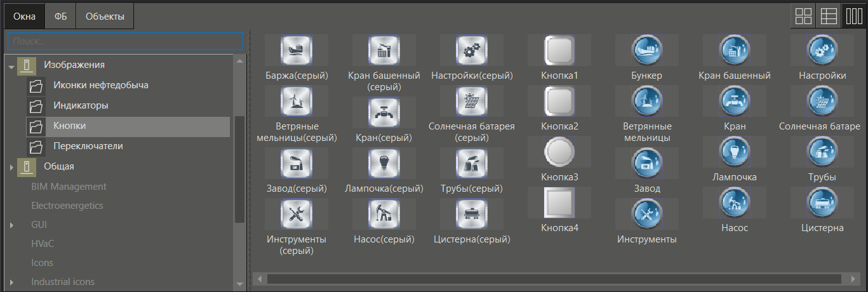Pick the square Кнопка4 image
Screen dimensions: 868x292
pos(559,202)
